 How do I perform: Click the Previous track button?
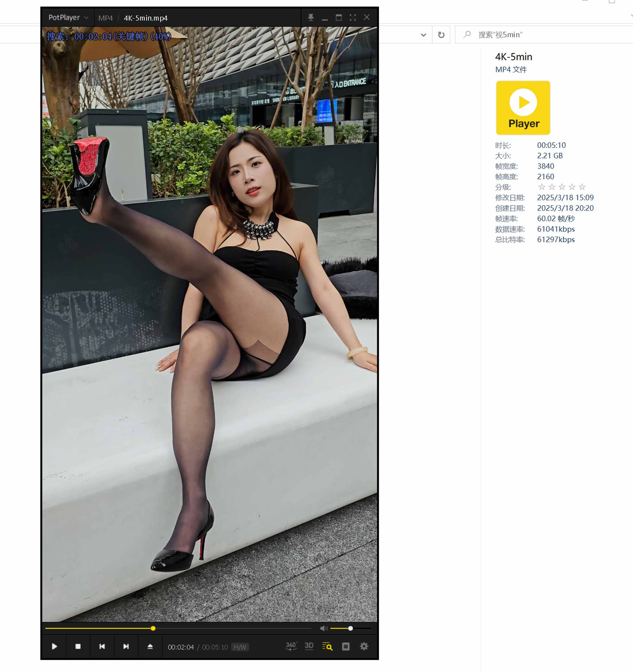click(x=102, y=646)
